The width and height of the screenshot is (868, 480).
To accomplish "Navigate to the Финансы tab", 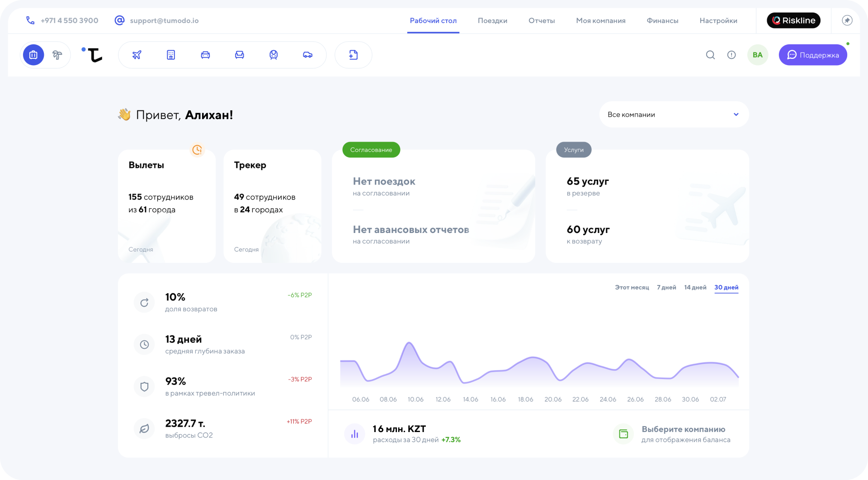I will 662,21.
